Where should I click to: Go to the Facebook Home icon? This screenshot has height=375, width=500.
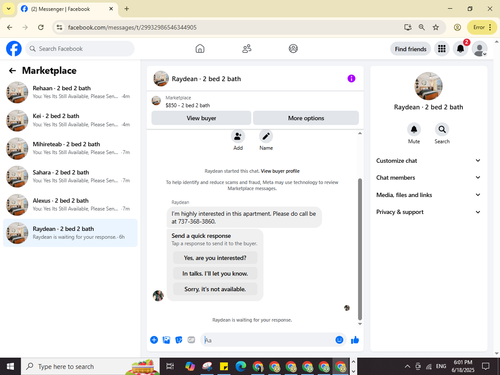(x=200, y=49)
